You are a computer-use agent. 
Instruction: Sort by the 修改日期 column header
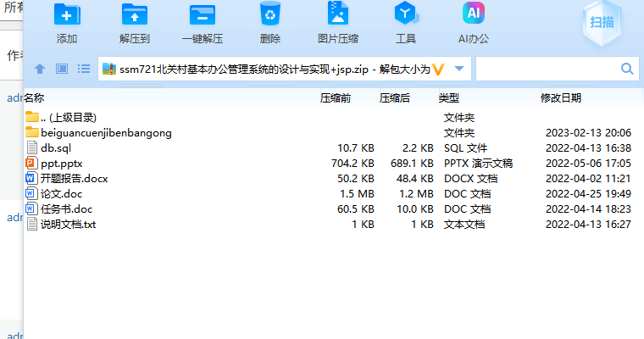[x=561, y=98]
